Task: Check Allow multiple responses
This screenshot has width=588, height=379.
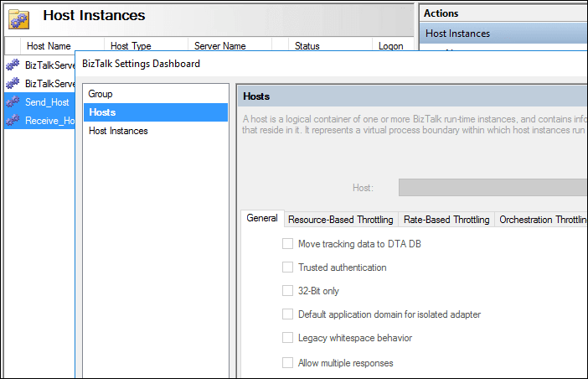Action: pos(287,363)
